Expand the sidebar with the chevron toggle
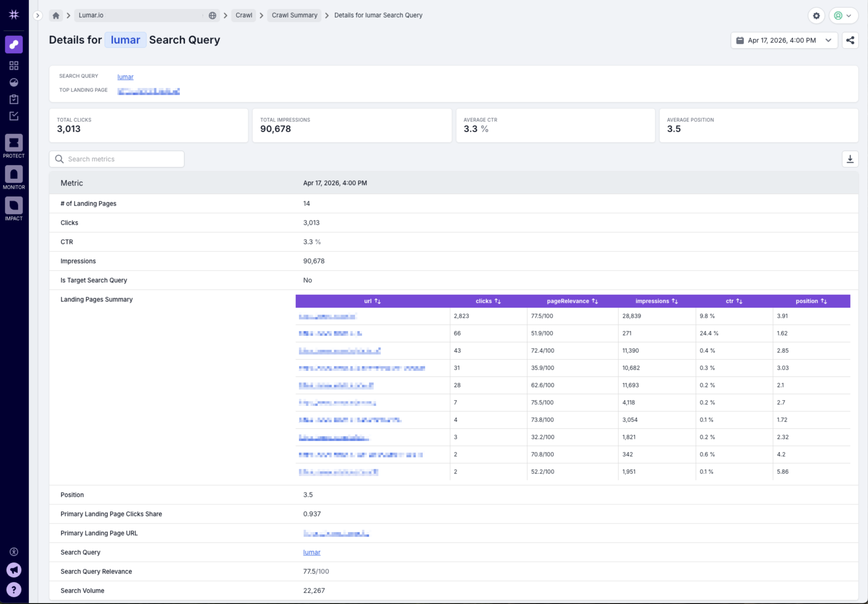The image size is (868, 604). pyautogui.click(x=37, y=15)
